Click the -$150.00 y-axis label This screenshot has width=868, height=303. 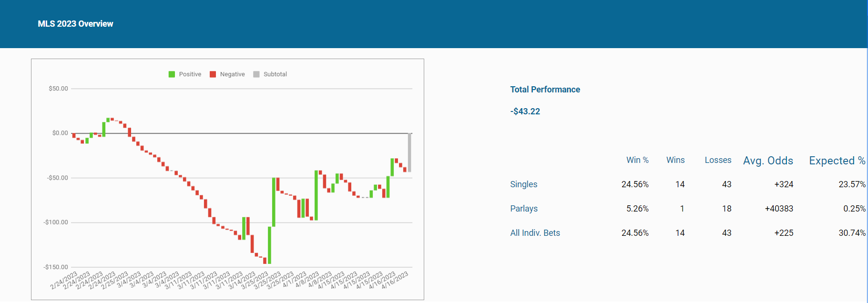(x=56, y=267)
